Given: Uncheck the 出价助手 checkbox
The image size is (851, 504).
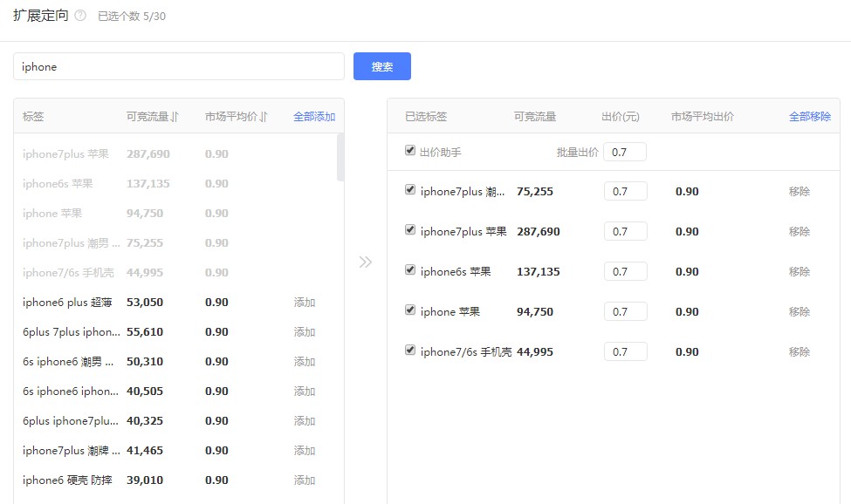Looking at the screenshot, I should point(410,151).
